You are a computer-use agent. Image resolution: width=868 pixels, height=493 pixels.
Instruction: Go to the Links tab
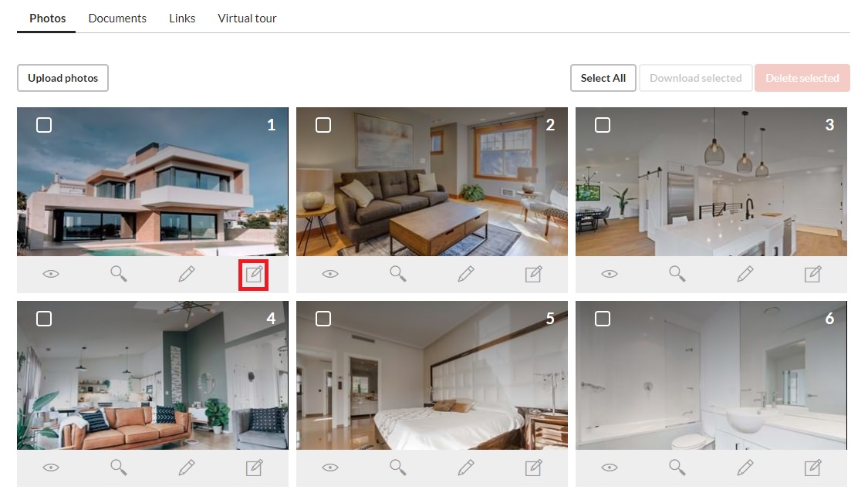click(x=182, y=19)
